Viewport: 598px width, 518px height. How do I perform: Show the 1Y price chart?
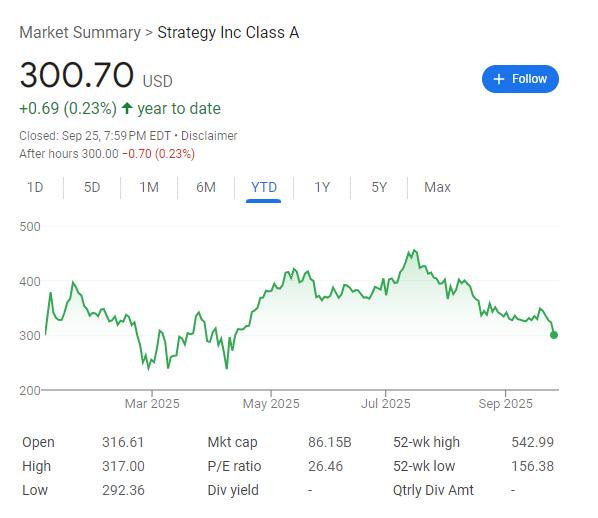322,187
